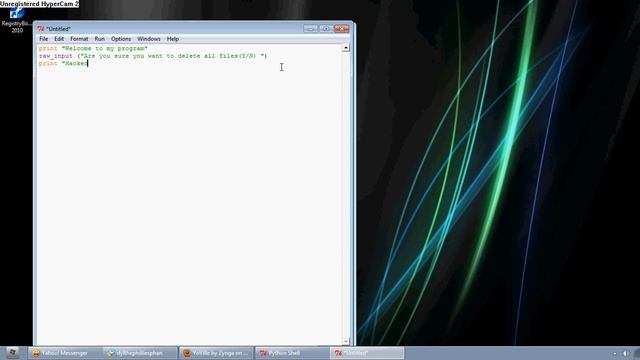Click the IDLE icon in Untitled title bar

tap(41, 29)
